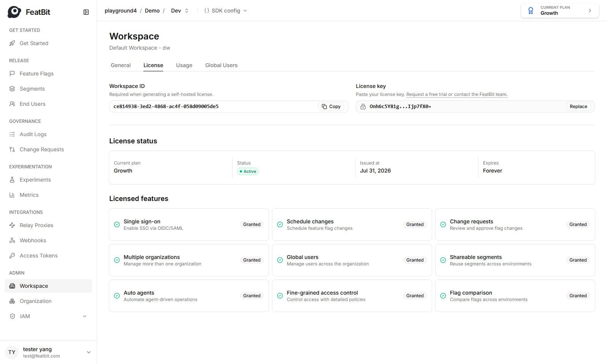Open the Usage tab
This screenshot has width=607, height=364.
[184, 65]
